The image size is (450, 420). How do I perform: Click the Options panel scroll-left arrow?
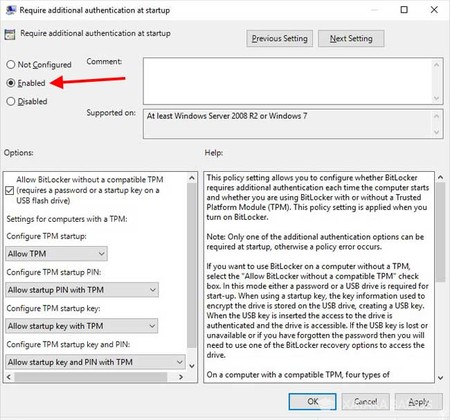pyautogui.click(x=9, y=377)
